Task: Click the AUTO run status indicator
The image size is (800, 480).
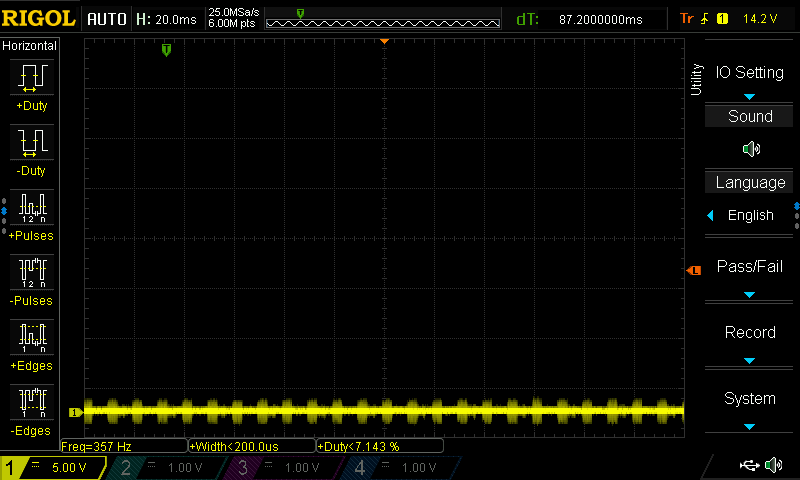Action: [107, 19]
